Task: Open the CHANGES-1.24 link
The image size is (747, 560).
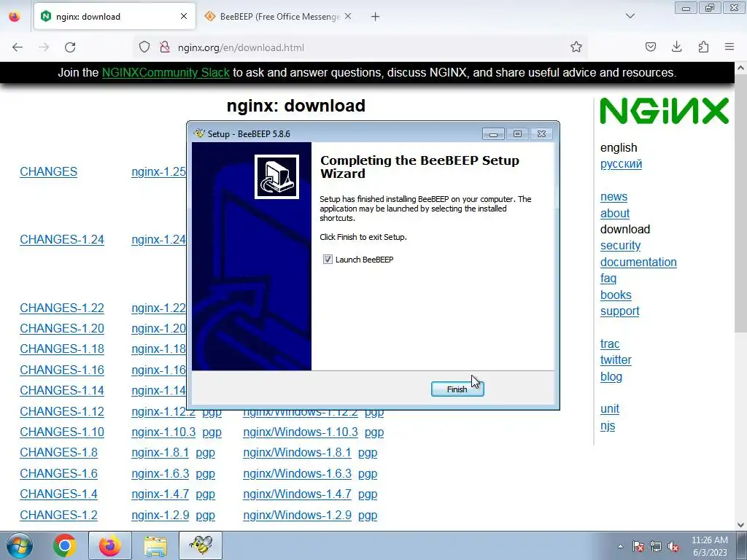Action: 62,239
